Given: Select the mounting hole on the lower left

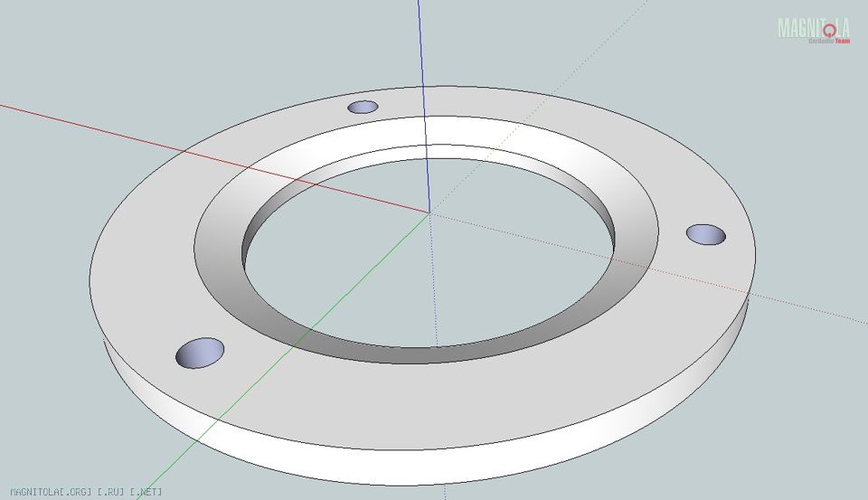Looking at the screenshot, I should click(x=200, y=352).
